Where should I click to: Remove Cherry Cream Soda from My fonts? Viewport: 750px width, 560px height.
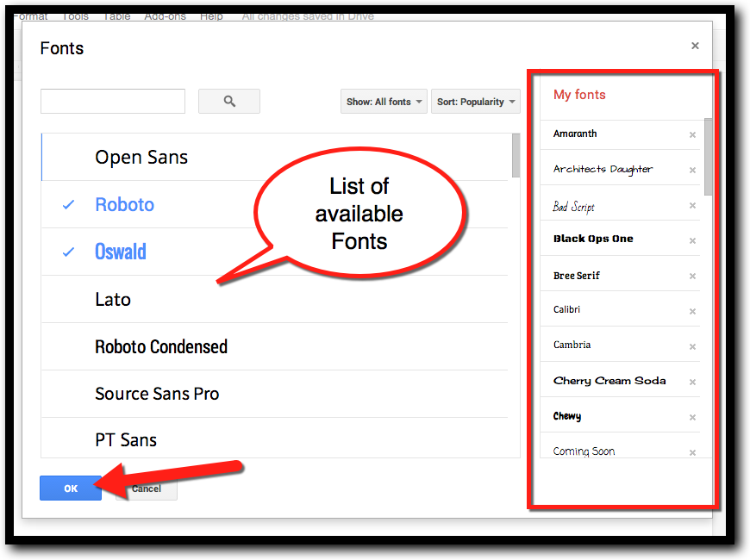point(692,383)
